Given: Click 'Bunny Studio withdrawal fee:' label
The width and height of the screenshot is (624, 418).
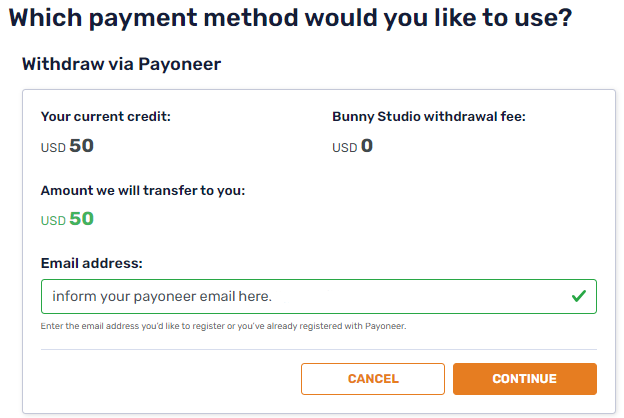Looking at the screenshot, I should (429, 116).
